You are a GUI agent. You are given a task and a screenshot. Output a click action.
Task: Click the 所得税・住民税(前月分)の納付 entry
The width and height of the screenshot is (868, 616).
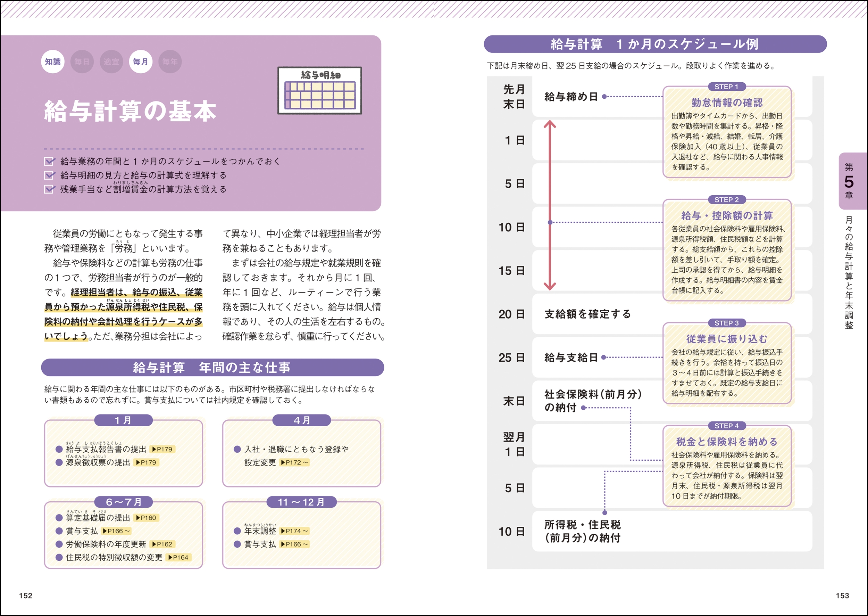[x=583, y=531]
